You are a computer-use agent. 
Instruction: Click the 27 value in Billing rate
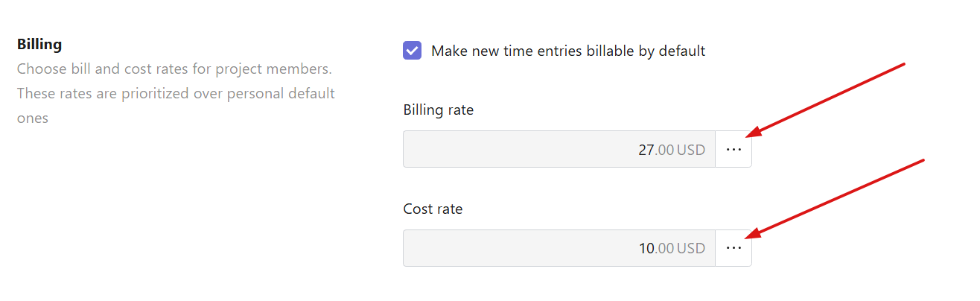[646, 150]
